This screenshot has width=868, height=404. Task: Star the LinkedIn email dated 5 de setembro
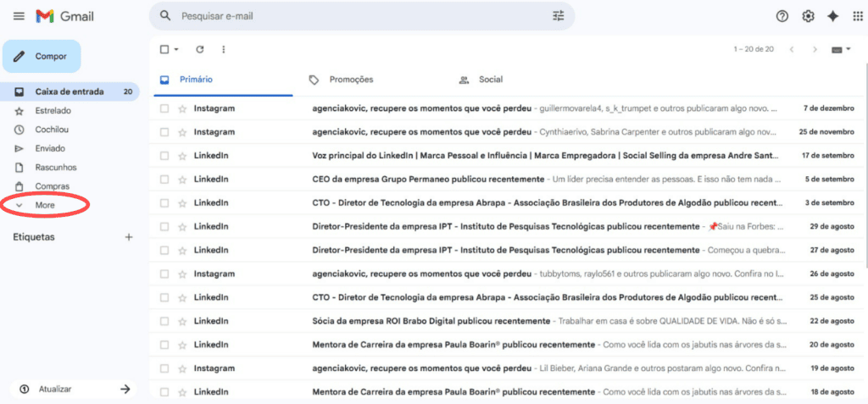182,180
